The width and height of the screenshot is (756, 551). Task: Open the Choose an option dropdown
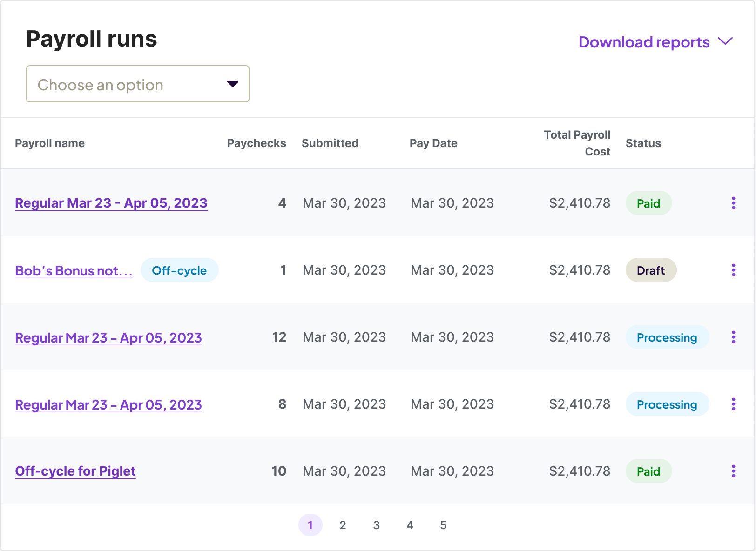137,84
